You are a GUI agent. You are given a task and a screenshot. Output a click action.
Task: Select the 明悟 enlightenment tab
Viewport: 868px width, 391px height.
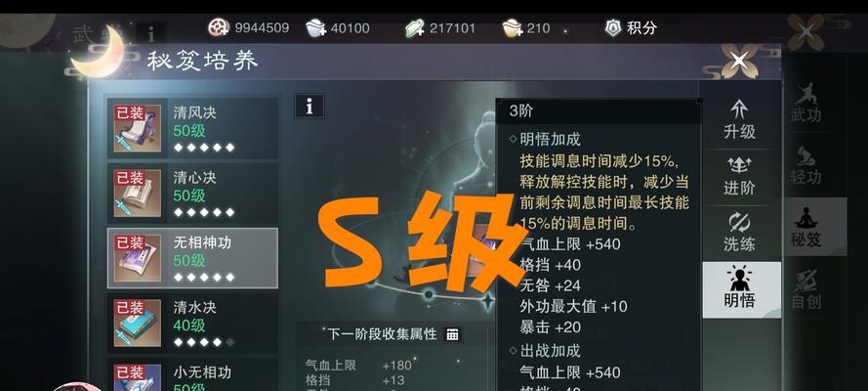(x=741, y=289)
